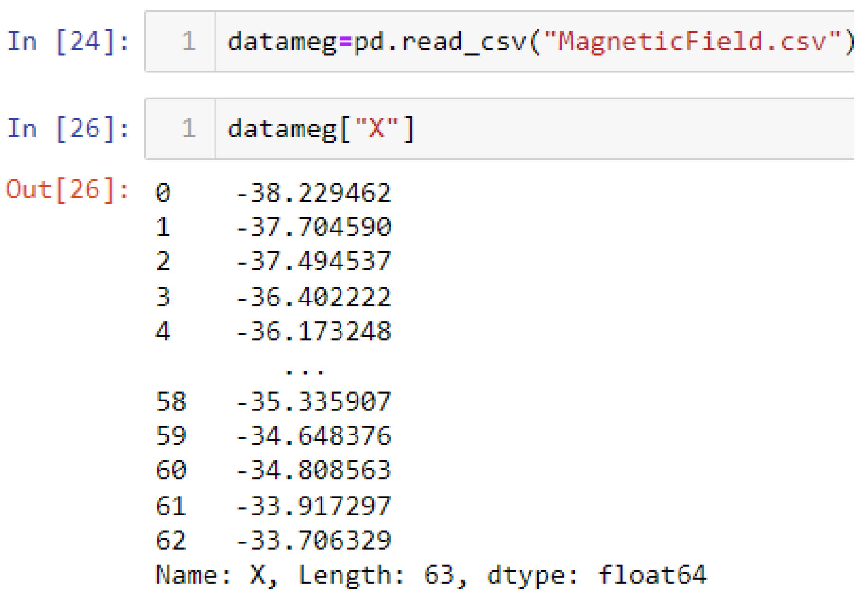Image resolution: width=868 pixels, height=604 pixels.
Task: Click the truncation ellipsis in the output
Action: point(304,370)
